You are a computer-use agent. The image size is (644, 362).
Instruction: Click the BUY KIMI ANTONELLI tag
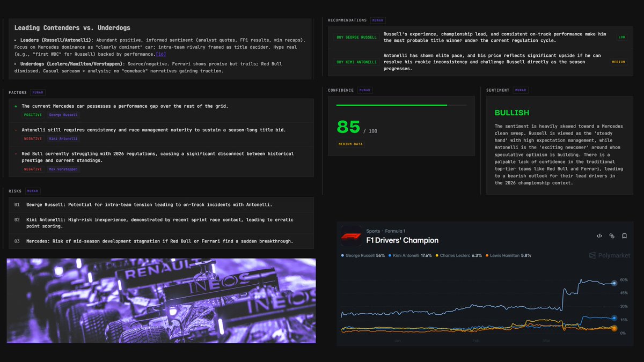click(356, 62)
